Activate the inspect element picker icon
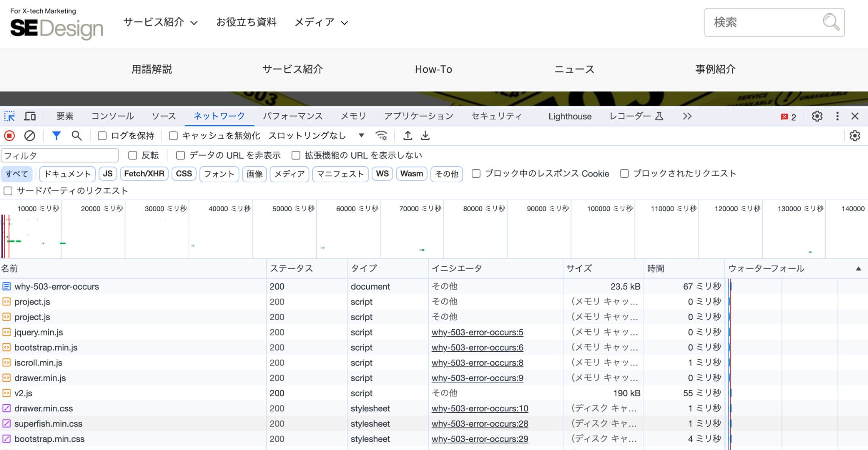The image size is (868, 450). [9, 116]
